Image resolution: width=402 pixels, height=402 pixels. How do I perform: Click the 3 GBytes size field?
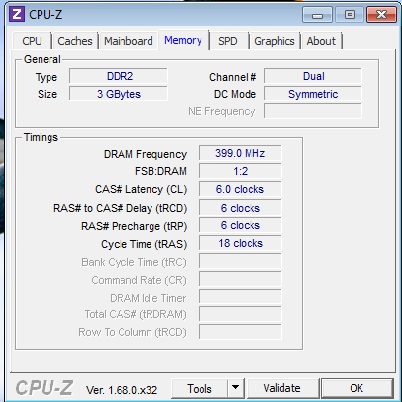coord(118,94)
